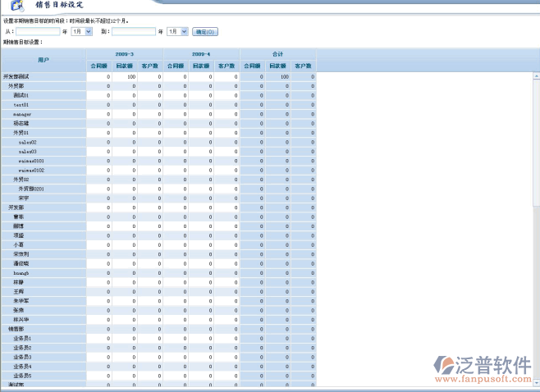540x392 pixels.
Task: Click 2009-4 回款额 cell in manager row
Action: (x=201, y=114)
